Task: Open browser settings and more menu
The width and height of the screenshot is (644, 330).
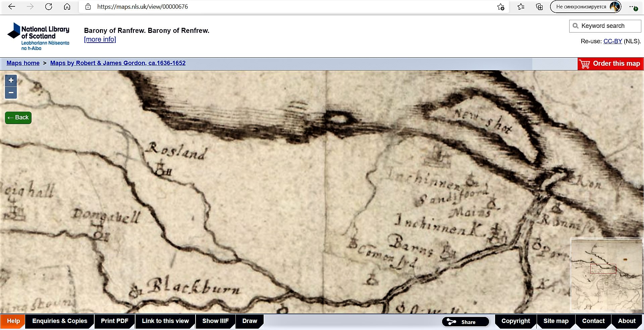Action: [633, 7]
